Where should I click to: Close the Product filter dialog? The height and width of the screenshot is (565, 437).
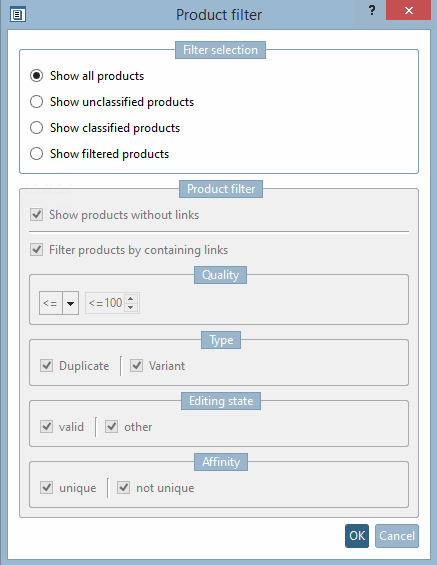[409, 10]
